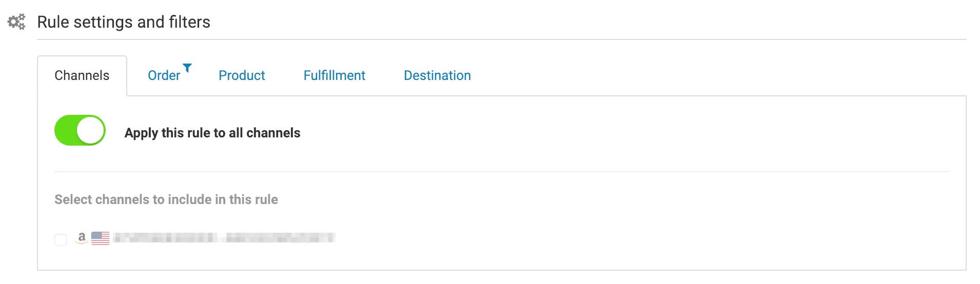Viewport: 980px width, 284px height.
Task: Click the Apply this rule to all channels label
Action: 212,133
